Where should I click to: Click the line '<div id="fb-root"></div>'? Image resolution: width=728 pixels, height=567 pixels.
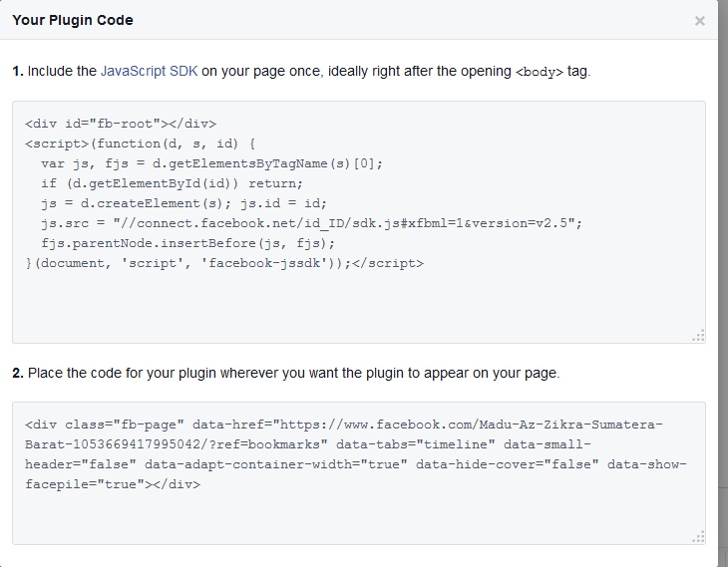121,124
